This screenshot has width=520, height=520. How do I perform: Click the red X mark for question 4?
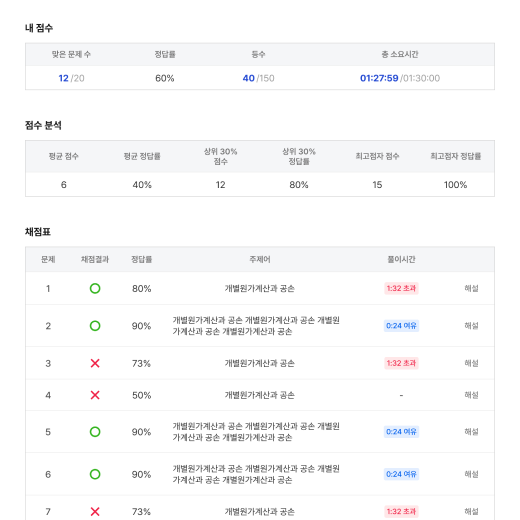[95, 395]
